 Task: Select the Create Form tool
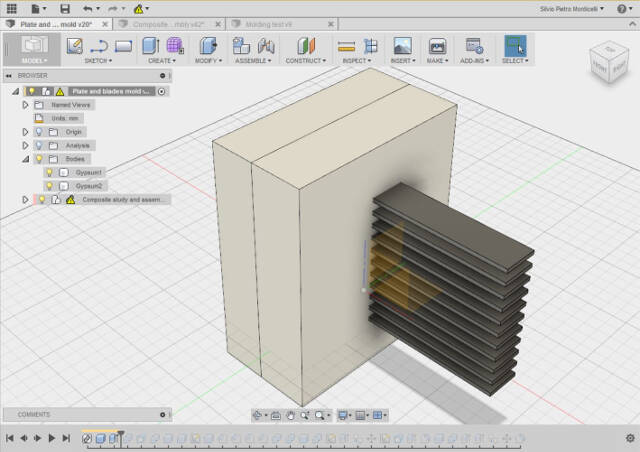(175, 46)
